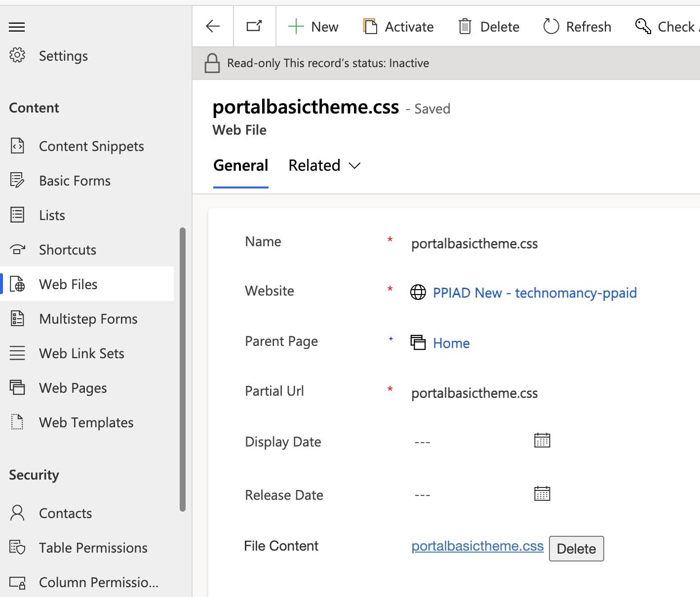Click the Basic Forms icon
The height and width of the screenshot is (597, 700).
click(x=17, y=180)
